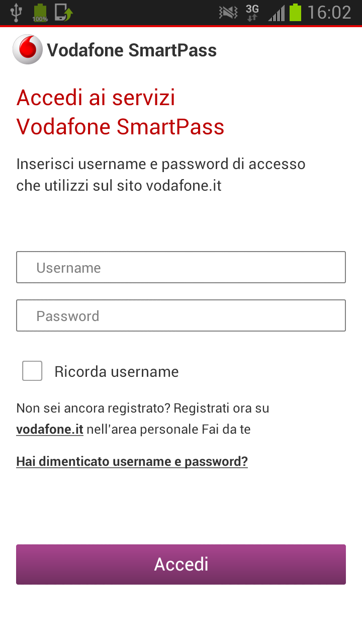Tap the USB connection icon in status bar
The image size is (362, 644).
[x=17, y=12]
